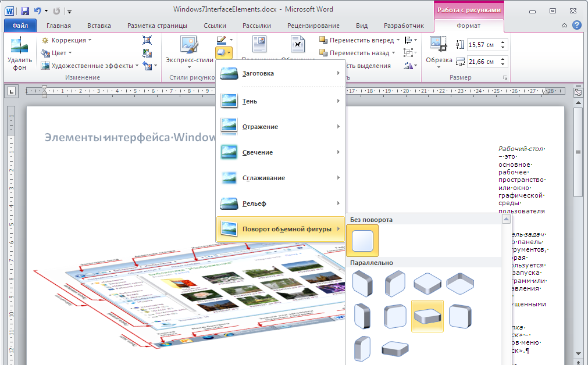
Task: Open the Отражение reflection submenu
Action: (x=280, y=127)
